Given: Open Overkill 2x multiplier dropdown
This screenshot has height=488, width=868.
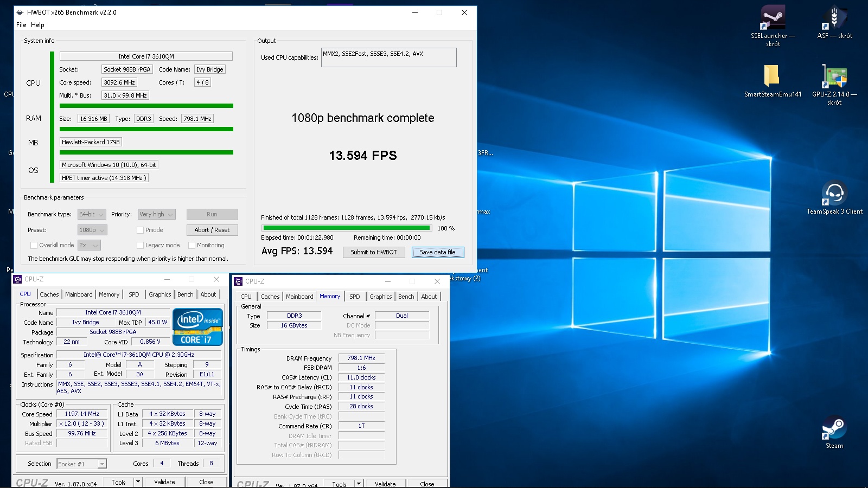Looking at the screenshot, I should tap(89, 245).
